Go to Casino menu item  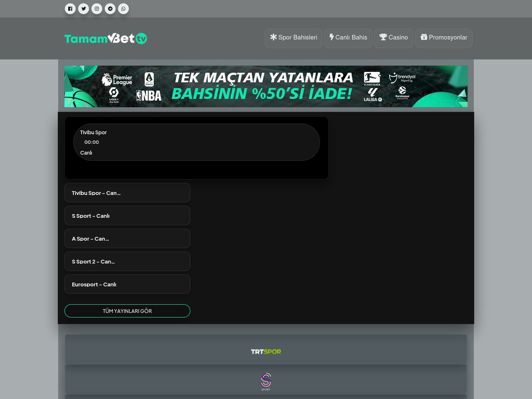click(394, 38)
